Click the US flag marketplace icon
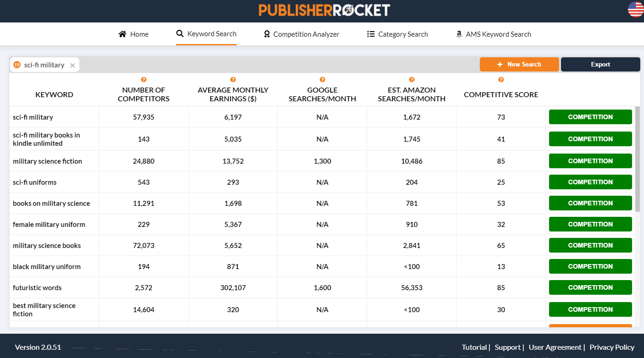Viewport: 644px width, 358px height. click(636, 10)
